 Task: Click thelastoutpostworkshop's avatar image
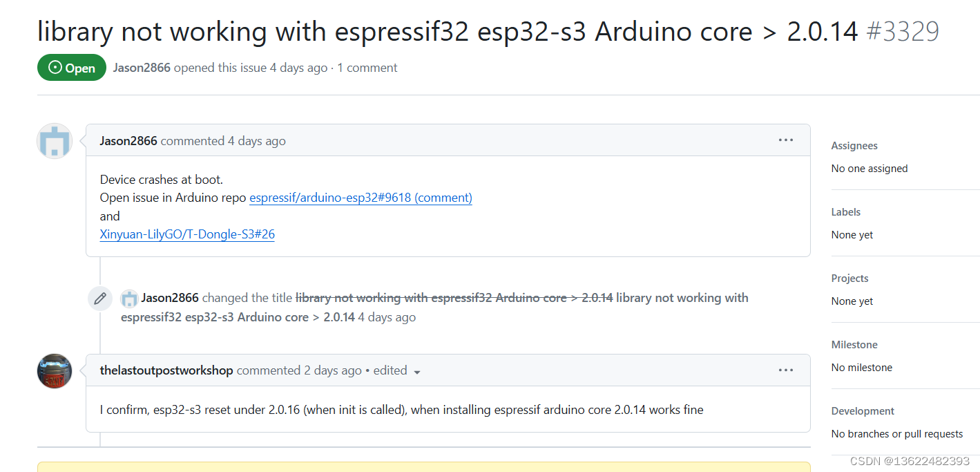pyautogui.click(x=54, y=371)
